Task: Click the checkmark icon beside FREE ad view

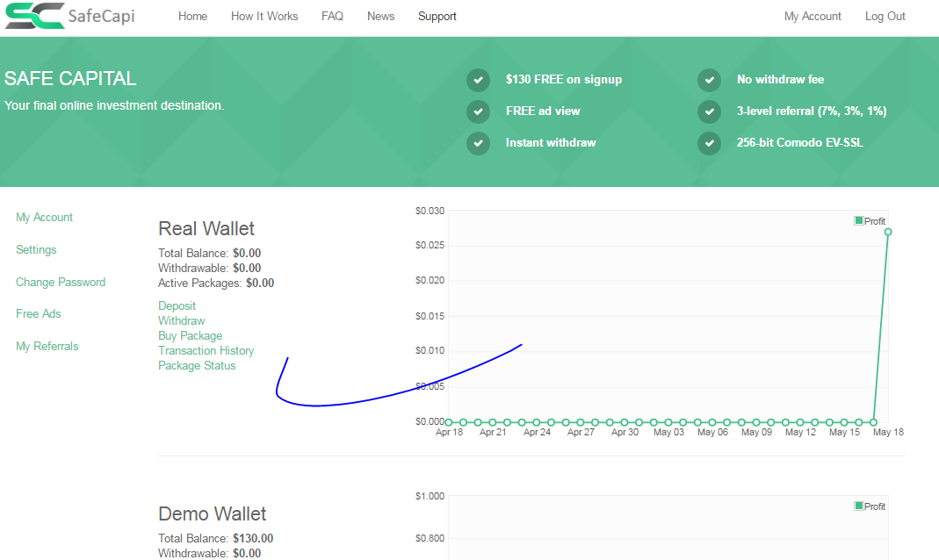Action: pos(478,111)
